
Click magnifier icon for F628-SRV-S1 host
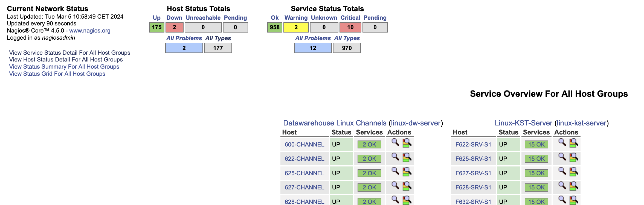(x=562, y=186)
